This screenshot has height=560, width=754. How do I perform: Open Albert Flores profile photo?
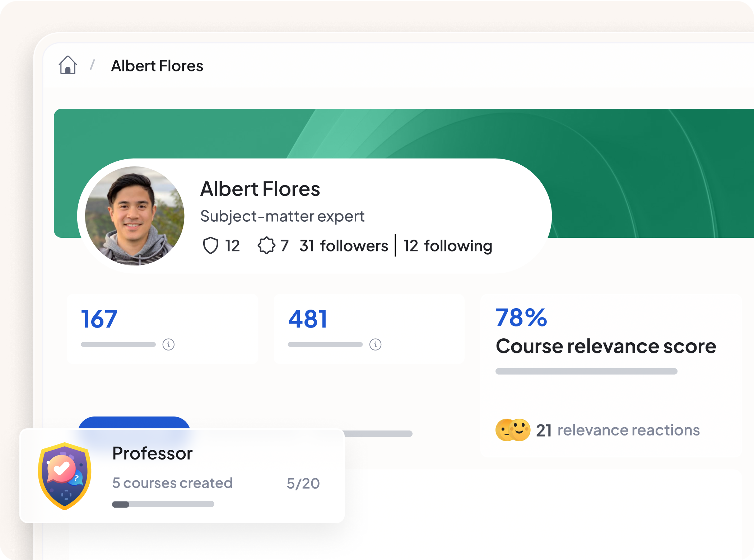(135, 216)
